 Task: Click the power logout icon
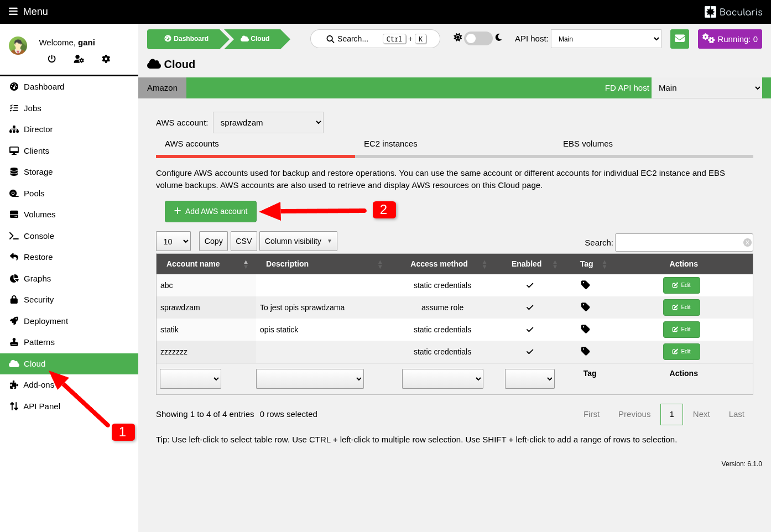52,59
